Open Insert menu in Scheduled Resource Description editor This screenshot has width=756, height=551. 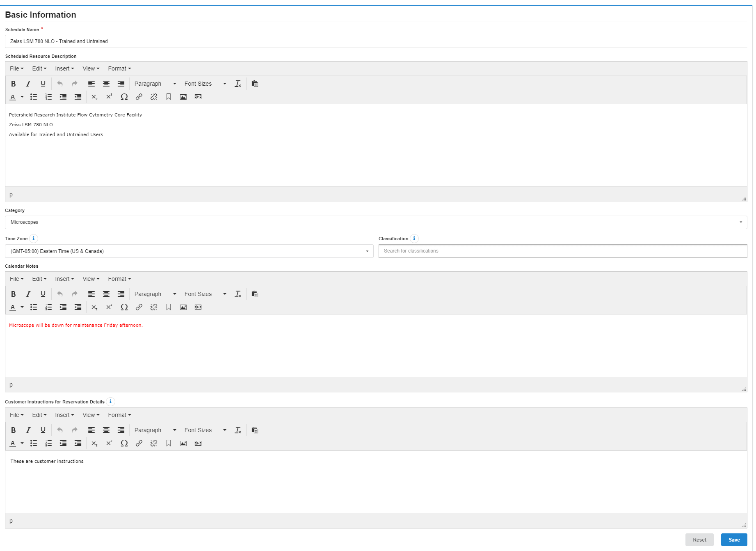coord(64,69)
